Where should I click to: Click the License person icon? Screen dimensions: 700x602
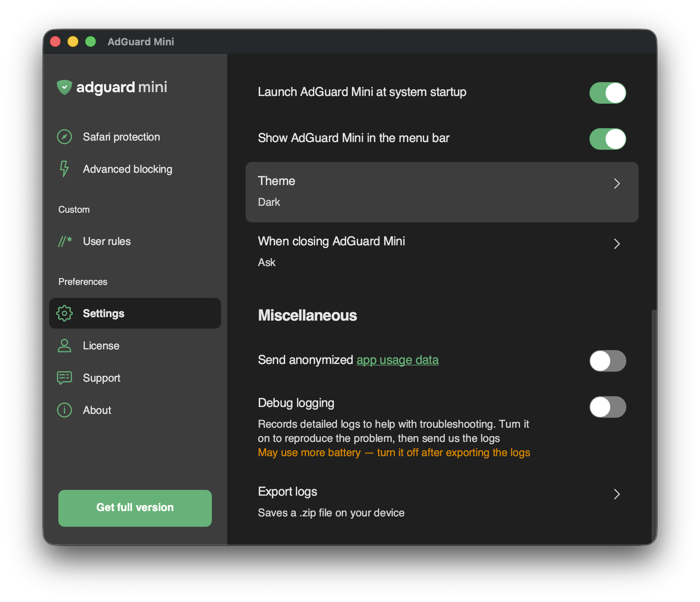[x=64, y=346]
